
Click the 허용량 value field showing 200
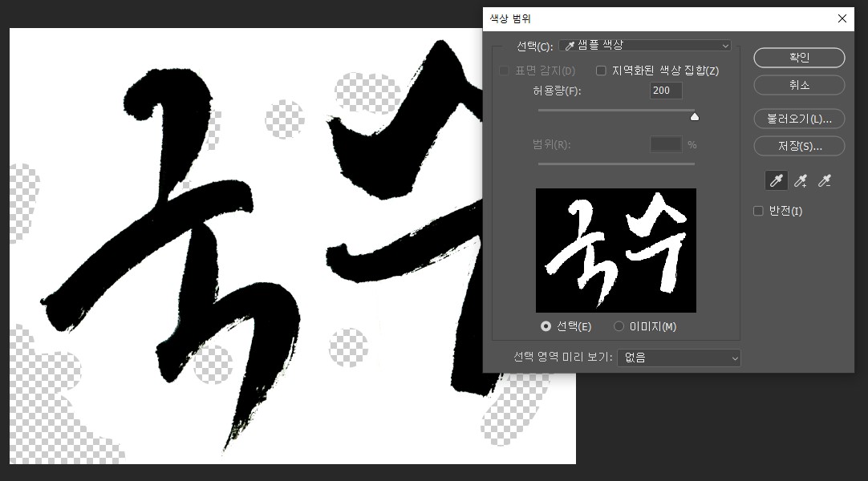point(666,90)
